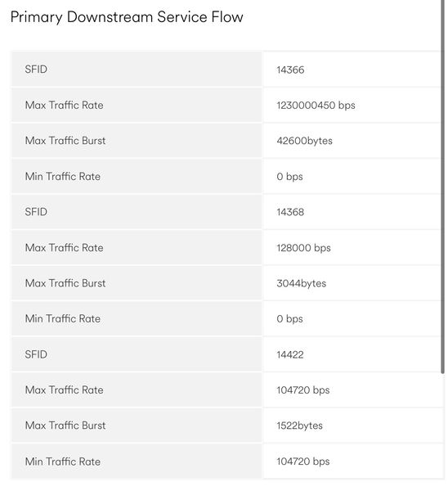448x491 pixels.
Task: Click the first Min Traffic Rate label
Action: [63, 176]
